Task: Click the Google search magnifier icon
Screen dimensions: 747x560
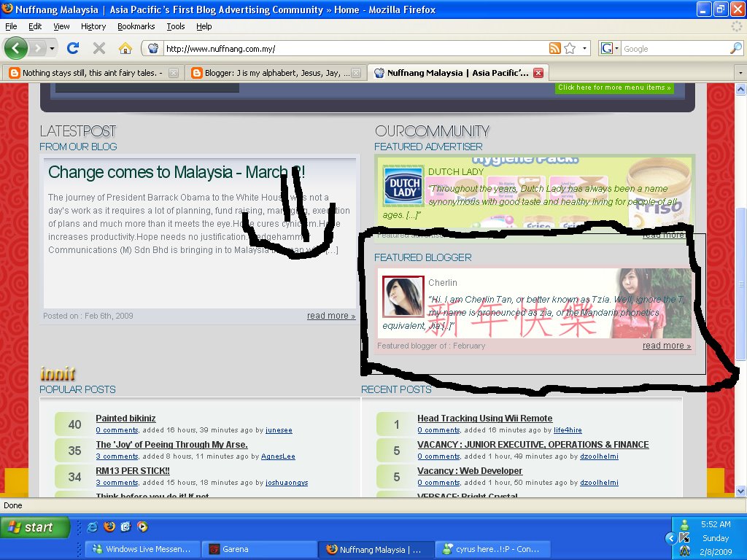Action: click(736, 48)
